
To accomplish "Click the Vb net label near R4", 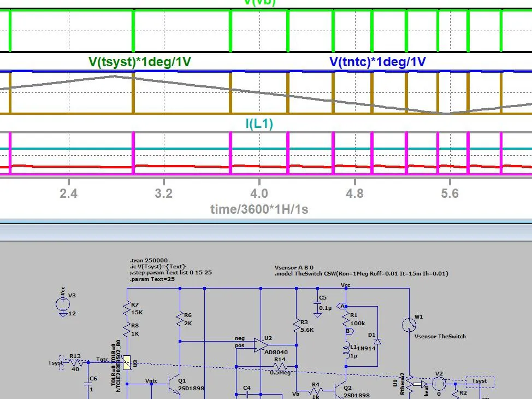I will pyautogui.click(x=296, y=394).
